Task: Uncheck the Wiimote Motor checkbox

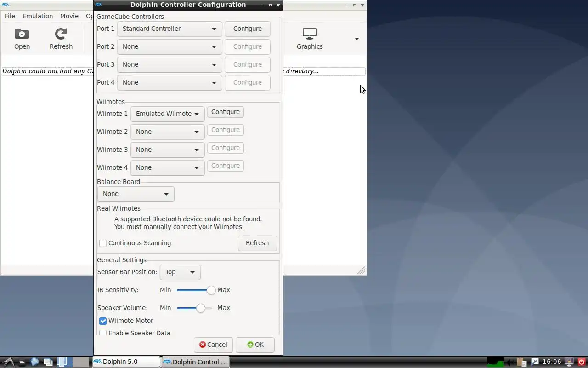Action: click(103, 321)
